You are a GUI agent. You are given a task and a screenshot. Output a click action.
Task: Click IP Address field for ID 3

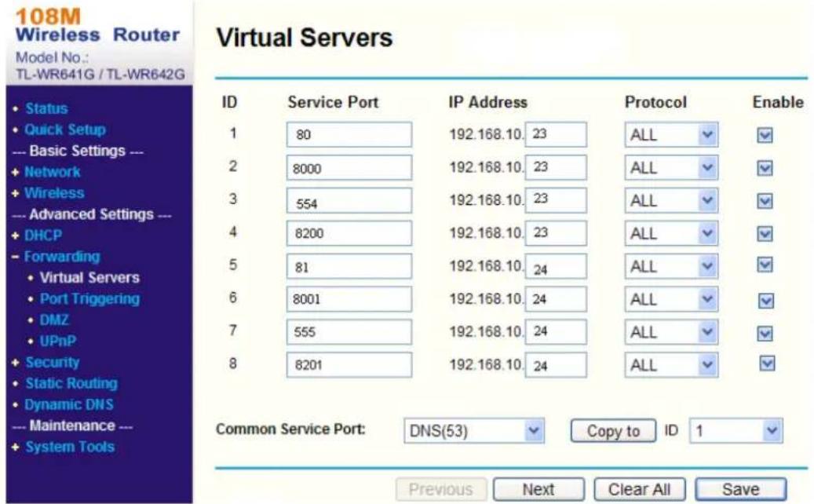tap(556, 201)
